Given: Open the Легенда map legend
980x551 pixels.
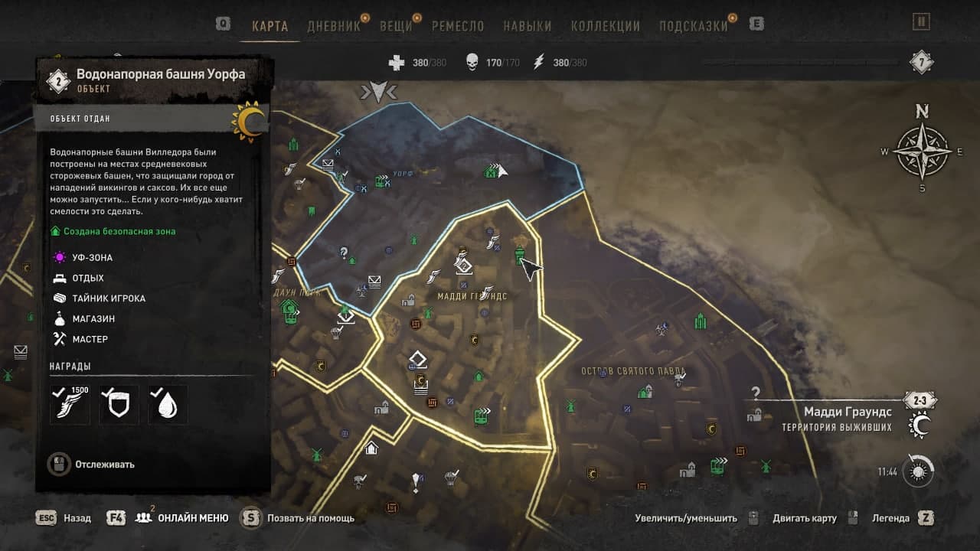Looking at the screenshot, I should (903, 518).
